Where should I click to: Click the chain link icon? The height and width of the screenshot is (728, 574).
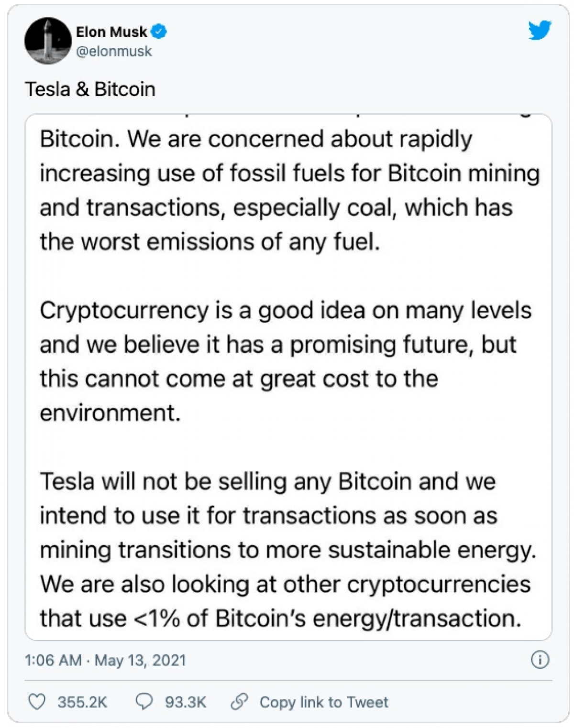click(x=239, y=702)
